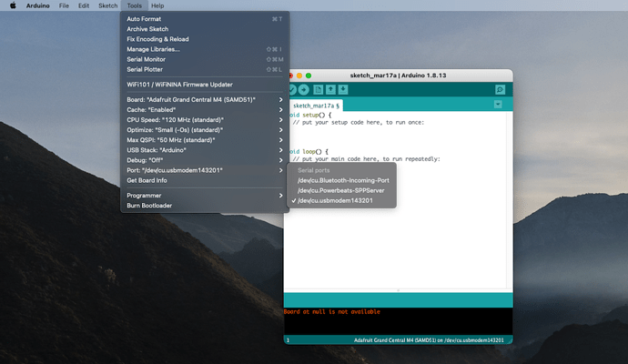Select Archive Sketch

coord(205,29)
